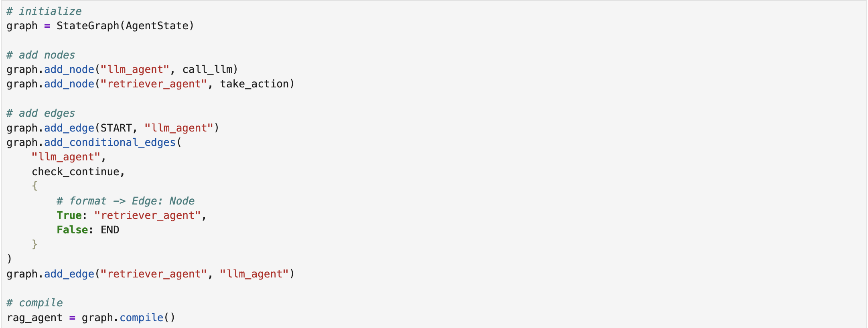Image resolution: width=868 pixels, height=328 pixels.
Task: Click the compile method call
Action: (x=141, y=318)
